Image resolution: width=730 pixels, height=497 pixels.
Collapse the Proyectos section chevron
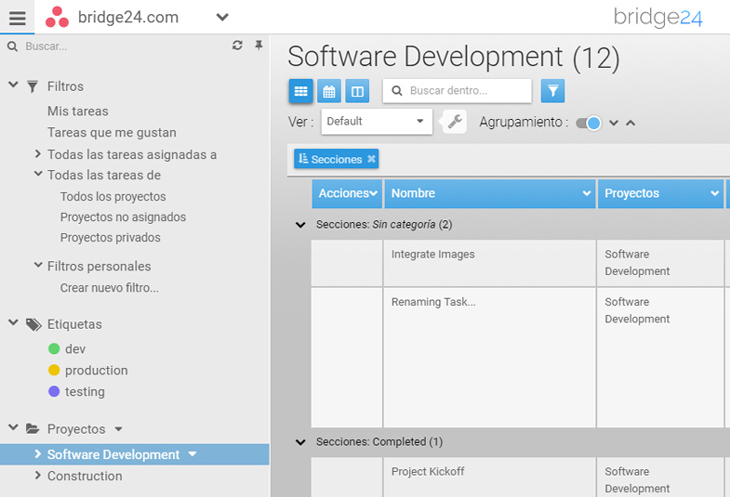click(14, 427)
